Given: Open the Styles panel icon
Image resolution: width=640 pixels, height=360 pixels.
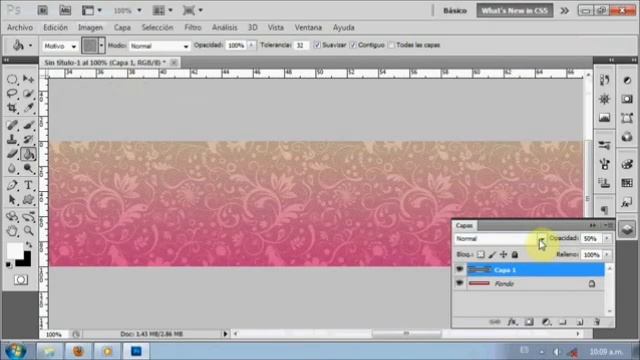Looking at the screenshot, I should pos(627,202).
